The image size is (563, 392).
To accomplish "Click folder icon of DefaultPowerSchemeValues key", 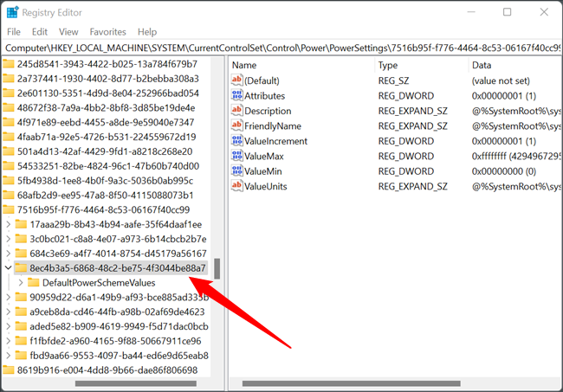I will [34, 283].
